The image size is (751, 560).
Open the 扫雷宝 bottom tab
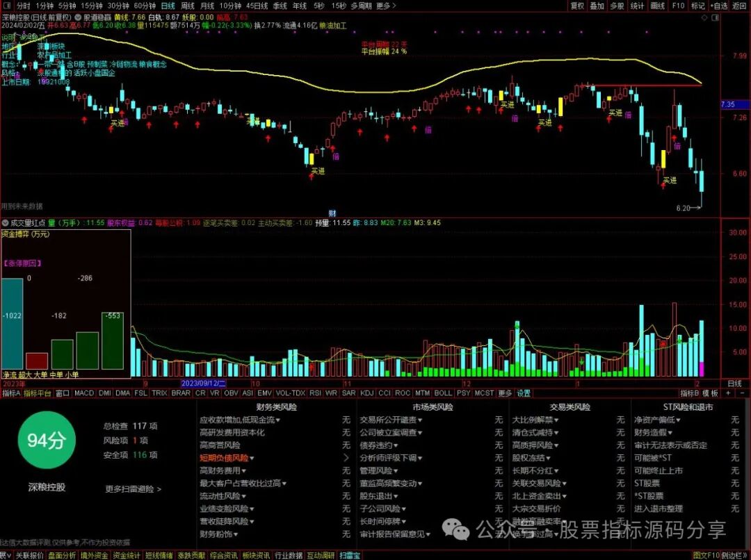[350, 555]
